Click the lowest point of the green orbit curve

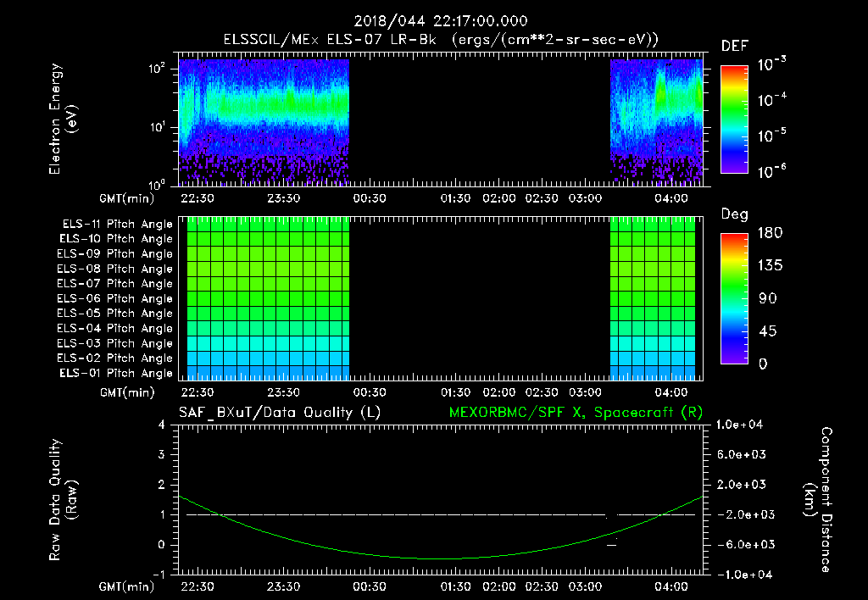point(441,558)
